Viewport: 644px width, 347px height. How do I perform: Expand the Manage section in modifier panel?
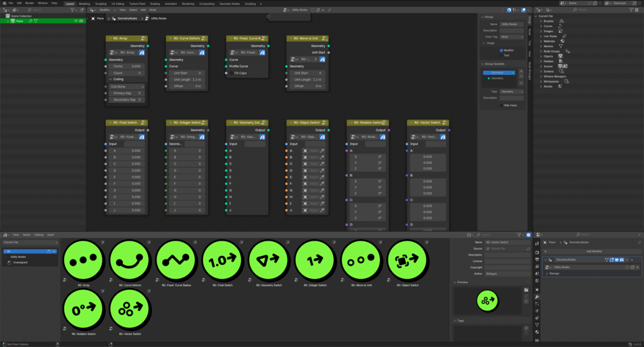tap(547, 273)
